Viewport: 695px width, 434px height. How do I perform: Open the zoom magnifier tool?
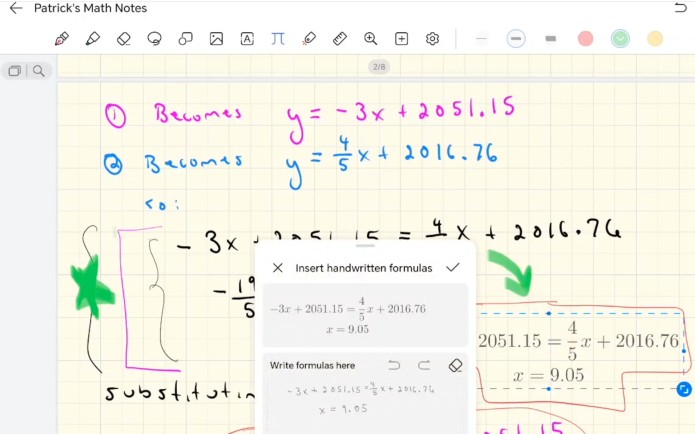[371, 39]
